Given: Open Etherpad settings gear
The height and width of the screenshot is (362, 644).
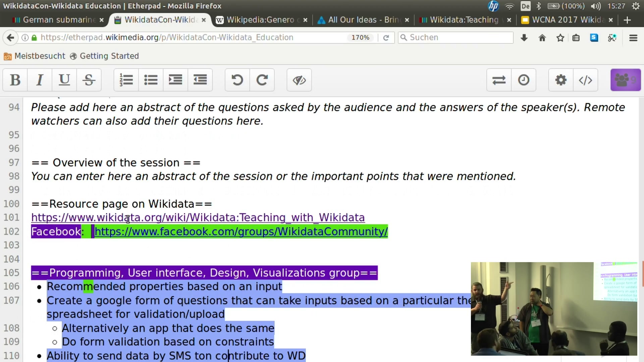Looking at the screenshot, I should pos(561,80).
